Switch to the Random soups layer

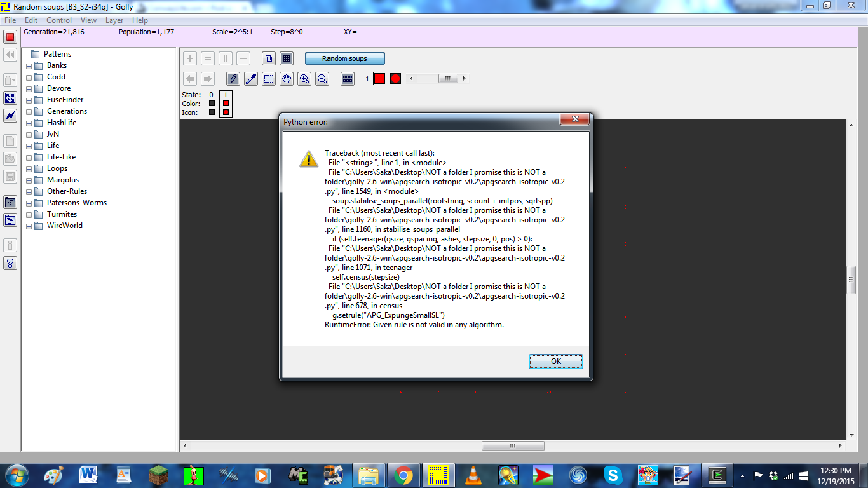coord(344,58)
